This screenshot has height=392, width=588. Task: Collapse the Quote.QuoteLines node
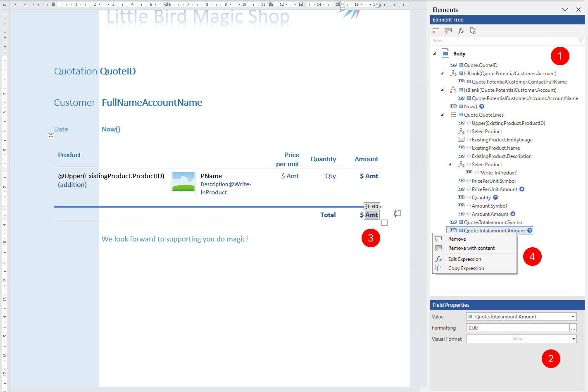pyautogui.click(x=442, y=115)
